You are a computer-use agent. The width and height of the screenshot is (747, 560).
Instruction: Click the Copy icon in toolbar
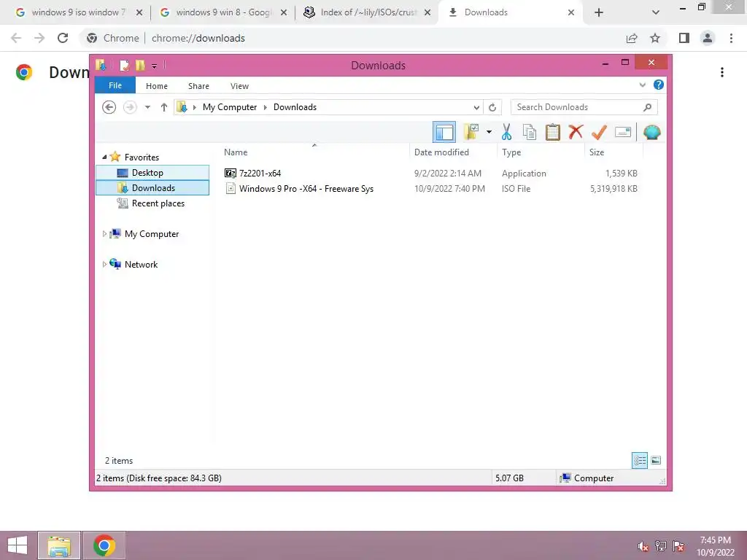point(530,132)
